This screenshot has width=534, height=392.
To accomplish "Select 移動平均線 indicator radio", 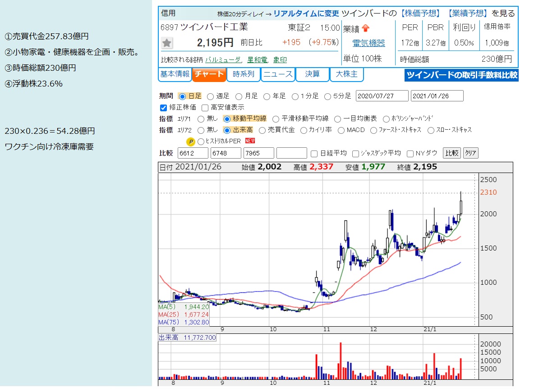I will pos(227,119).
